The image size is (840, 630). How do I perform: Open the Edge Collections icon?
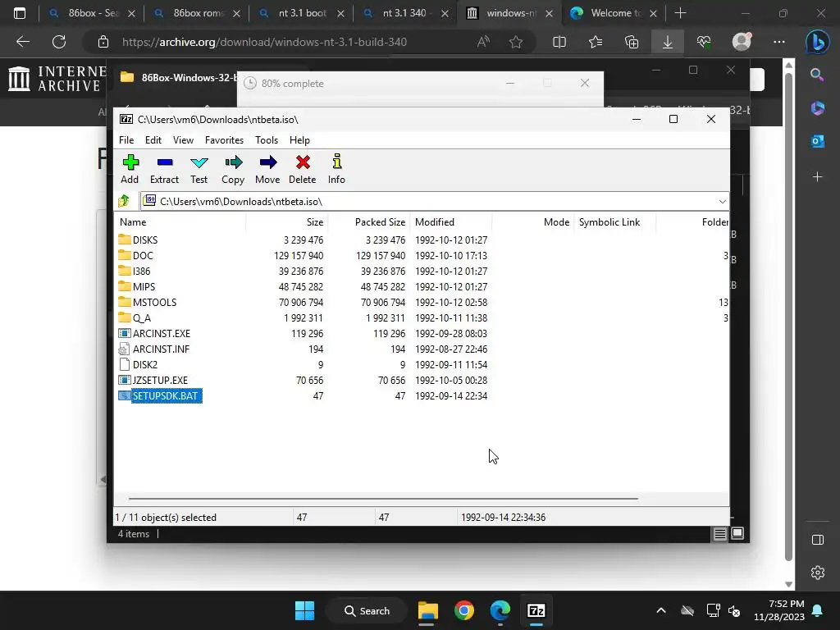pyautogui.click(x=632, y=42)
